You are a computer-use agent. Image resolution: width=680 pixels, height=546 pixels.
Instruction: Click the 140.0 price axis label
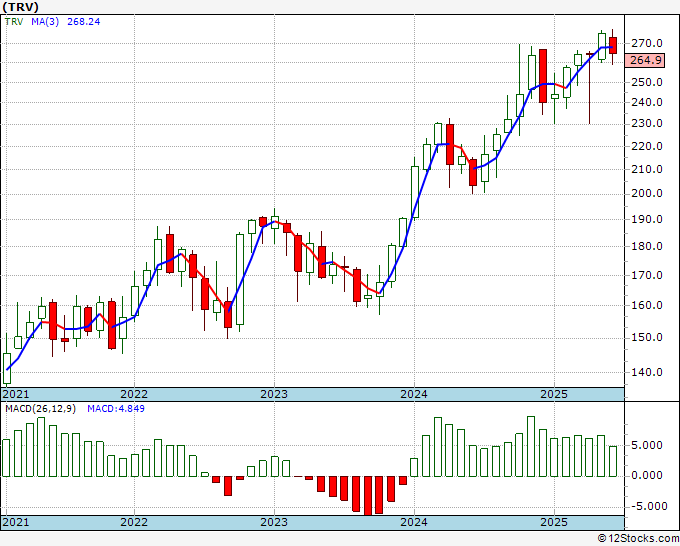click(x=647, y=372)
